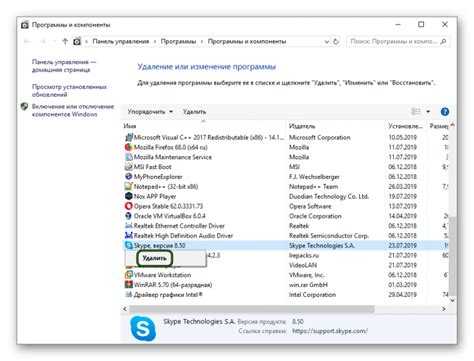Click the Intel graphics driver icon
Viewport: 474px width, 361px height.
click(128, 294)
